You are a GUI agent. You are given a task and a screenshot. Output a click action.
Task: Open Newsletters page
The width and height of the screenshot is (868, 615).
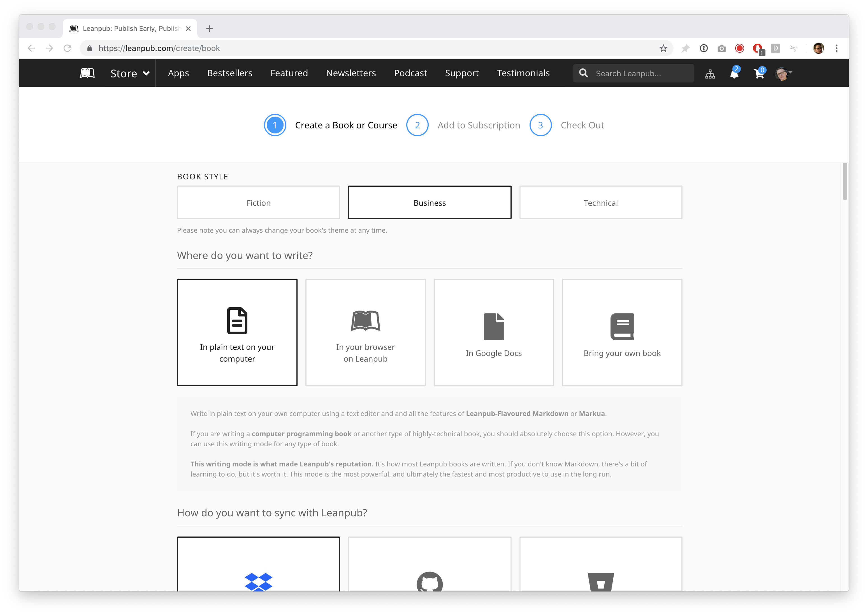click(351, 73)
